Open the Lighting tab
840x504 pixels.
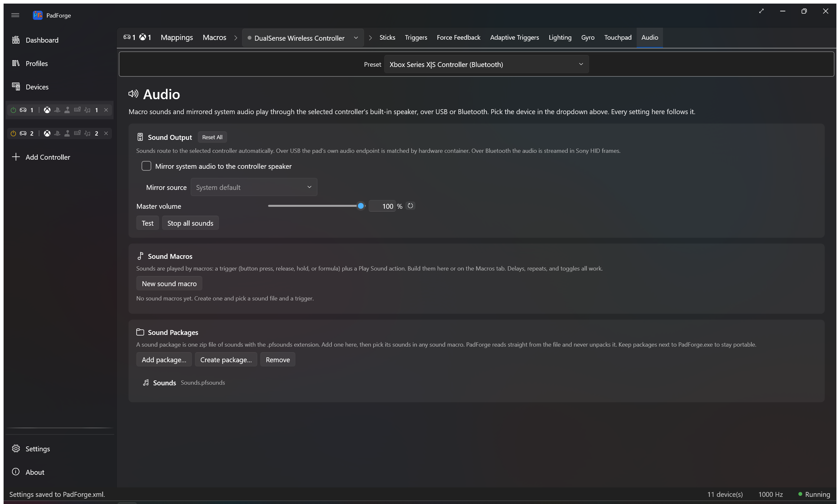tap(560, 37)
